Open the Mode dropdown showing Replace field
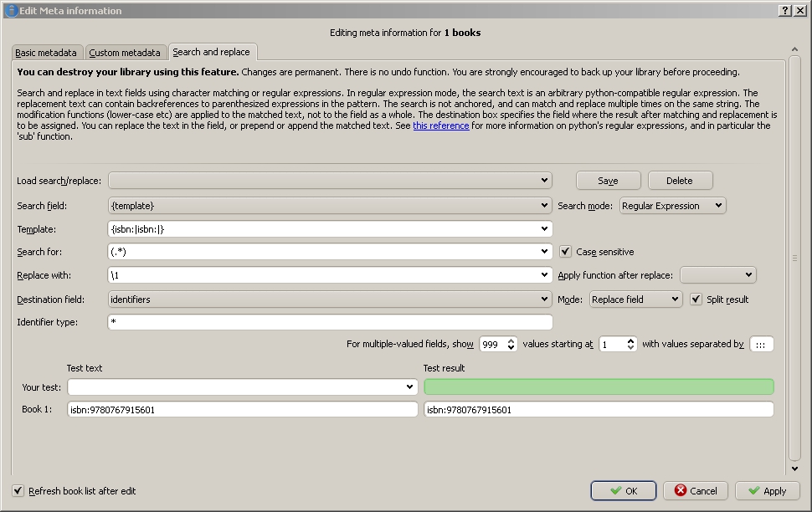 pos(635,300)
